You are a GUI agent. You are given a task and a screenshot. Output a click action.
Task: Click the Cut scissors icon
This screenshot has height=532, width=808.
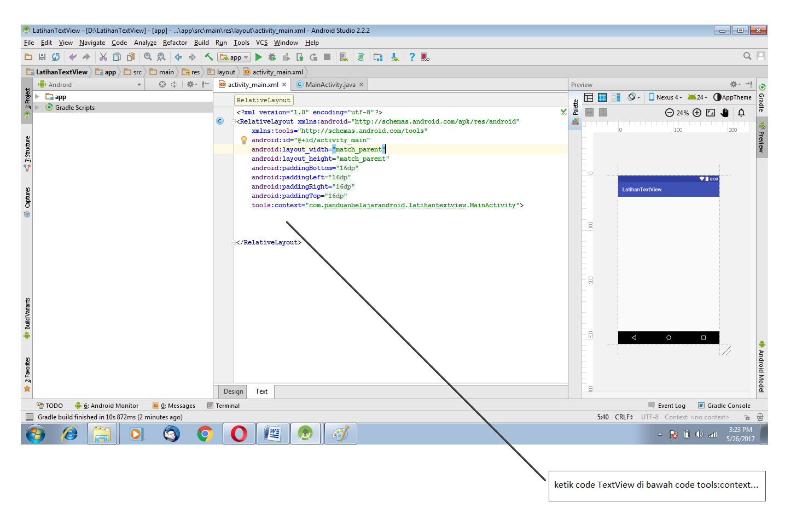tap(103, 57)
